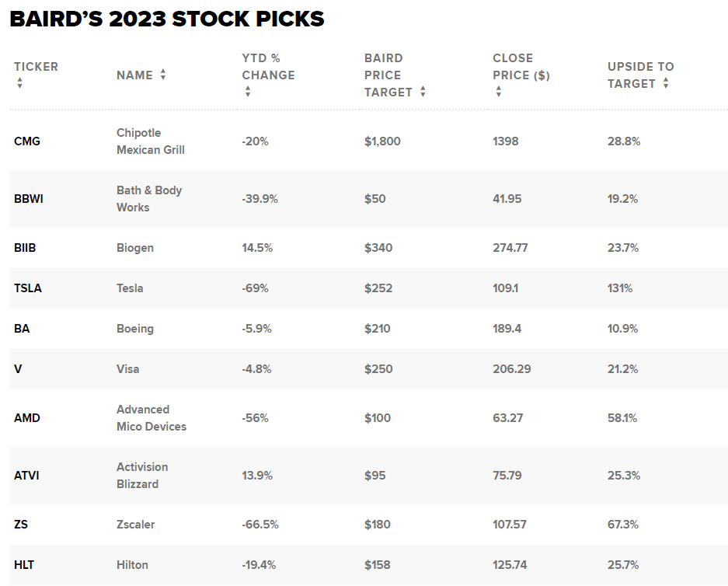Viewport: 728px width, 586px height.
Task: Click the Chipotle Mexican Grill name
Action: click(150, 141)
